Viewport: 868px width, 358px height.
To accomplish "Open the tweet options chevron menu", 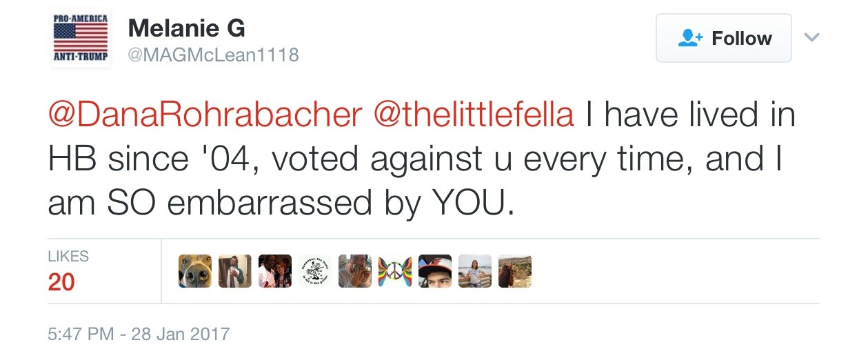I will point(812,37).
